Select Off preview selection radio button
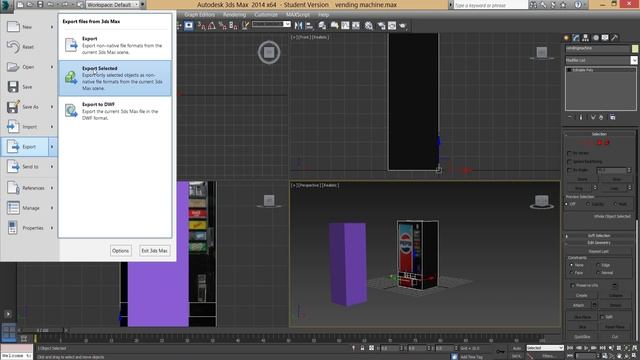 pos(567,204)
